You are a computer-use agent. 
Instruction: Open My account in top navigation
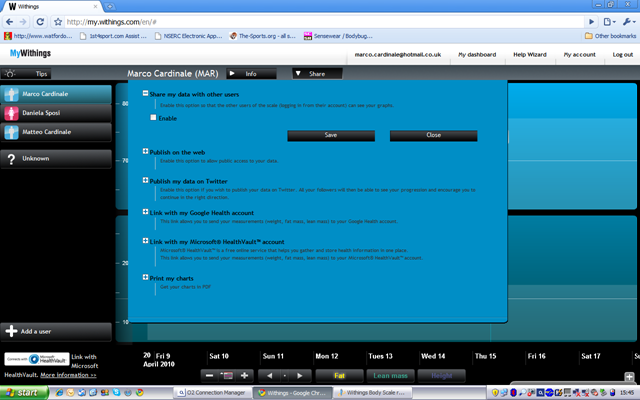tap(580, 55)
